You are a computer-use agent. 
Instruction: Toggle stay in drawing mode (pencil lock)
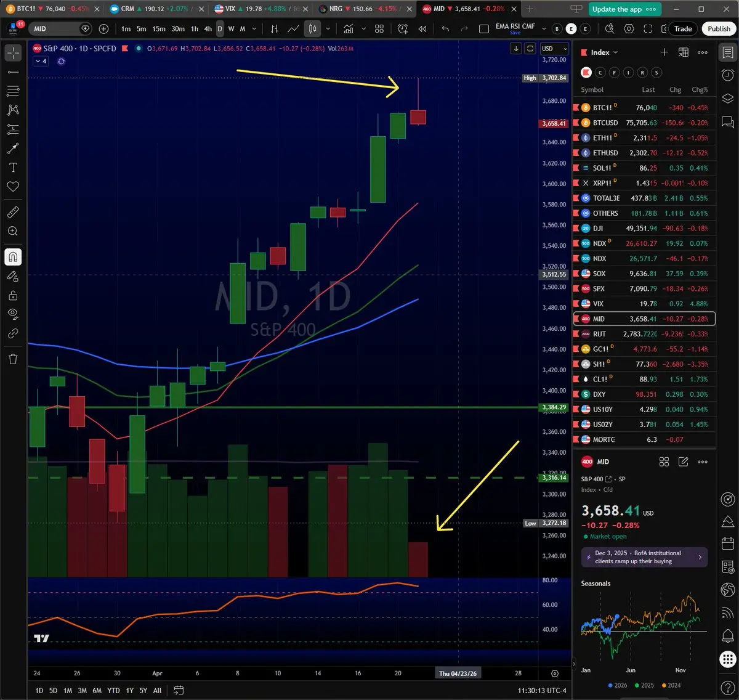[13, 276]
